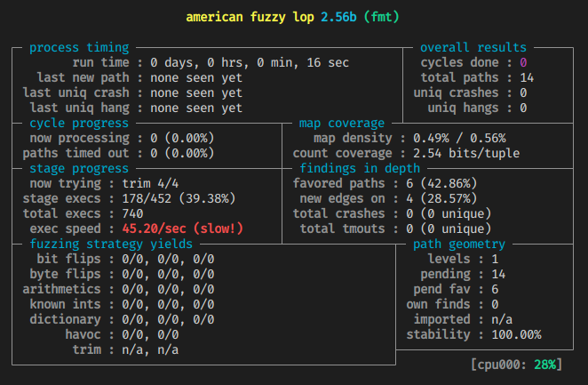Image resolution: width=588 pixels, height=385 pixels.
Task: Click the cpu000 usage '28%' indicator
Action: coord(544,365)
